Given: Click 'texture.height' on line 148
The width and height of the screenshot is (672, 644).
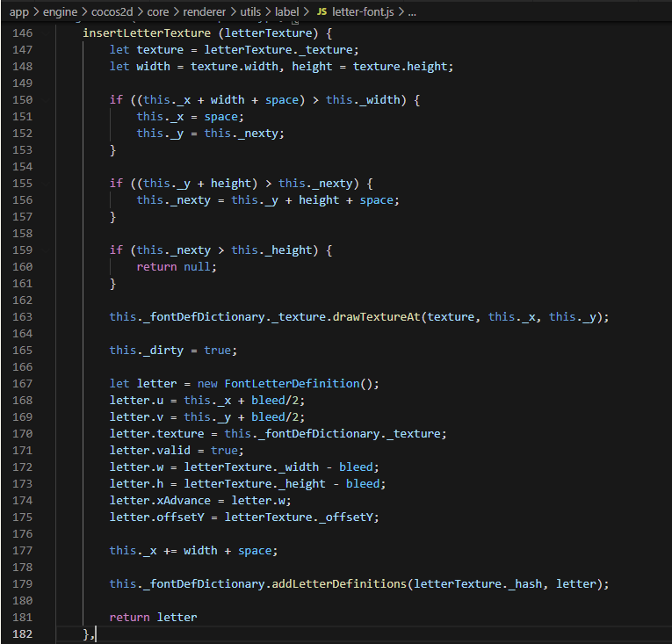Looking at the screenshot, I should click(x=401, y=67).
